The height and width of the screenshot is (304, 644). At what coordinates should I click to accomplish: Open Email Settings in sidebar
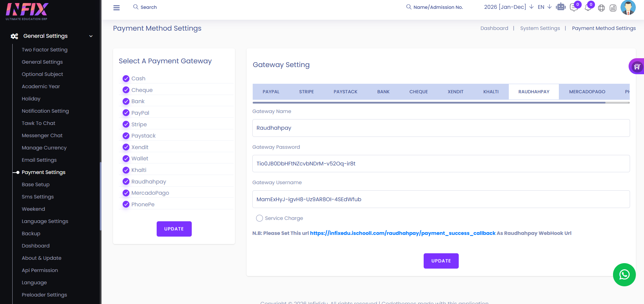pos(39,160)
